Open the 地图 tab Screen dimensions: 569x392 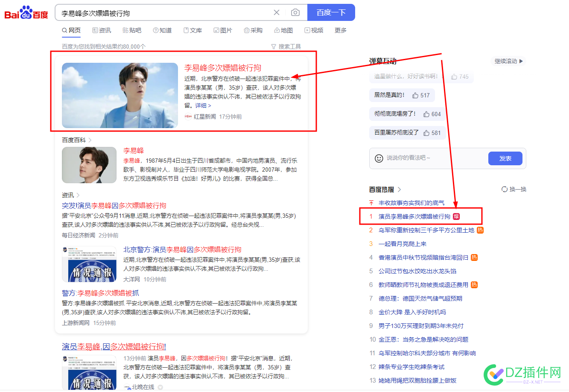(283, 30)
